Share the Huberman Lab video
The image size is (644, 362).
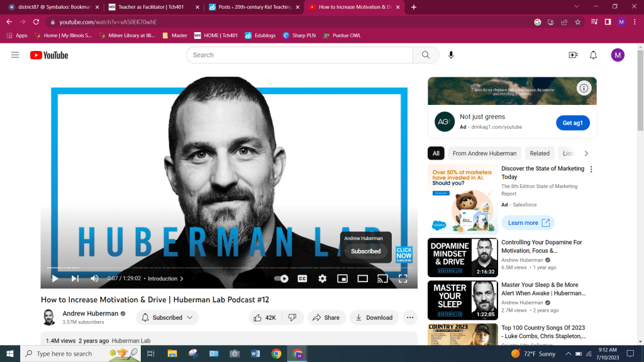pos(326,317)
